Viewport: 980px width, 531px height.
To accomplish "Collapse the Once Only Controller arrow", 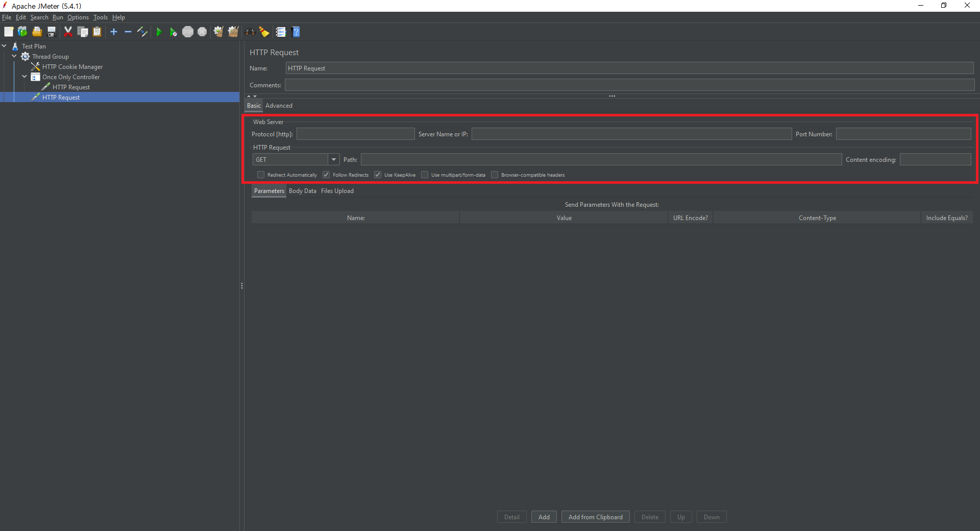I will click(24, 77).
